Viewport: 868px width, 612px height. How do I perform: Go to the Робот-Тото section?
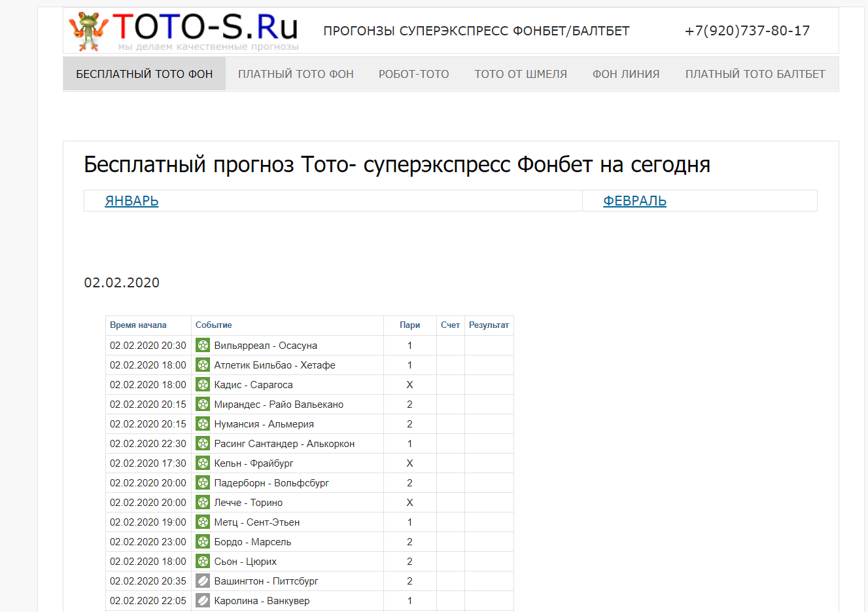tap(413, 74)
